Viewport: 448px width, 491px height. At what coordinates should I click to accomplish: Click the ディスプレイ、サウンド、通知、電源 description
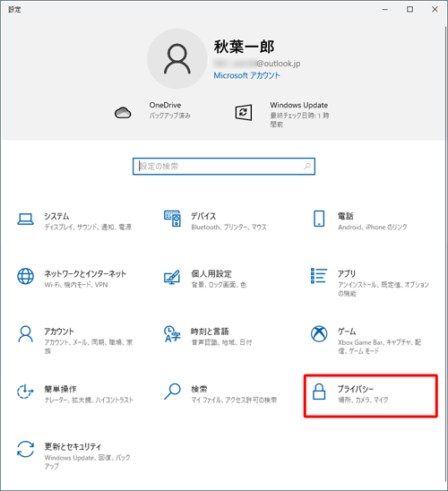pos(88,227)
